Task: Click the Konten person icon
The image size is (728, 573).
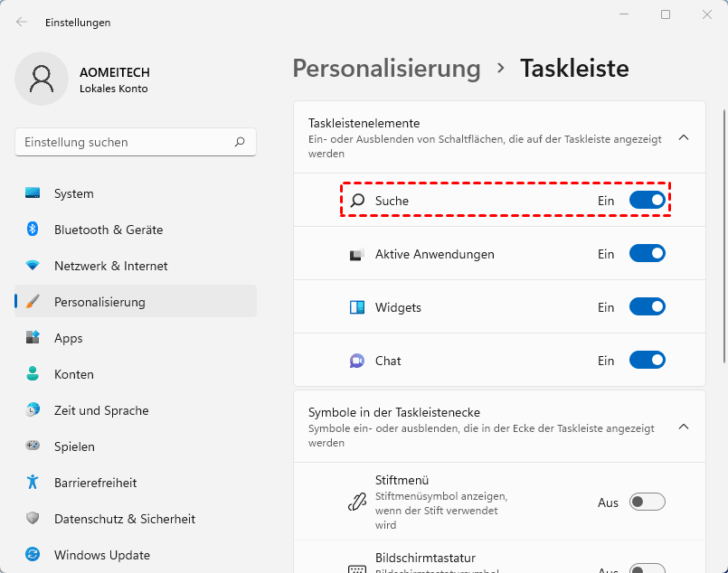Action: pyautogui.click(x=33, y=374)
